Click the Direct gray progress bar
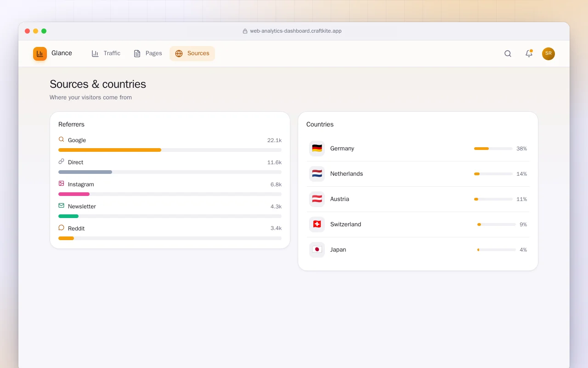The image size is (588, 368). [x=170, y=172]
